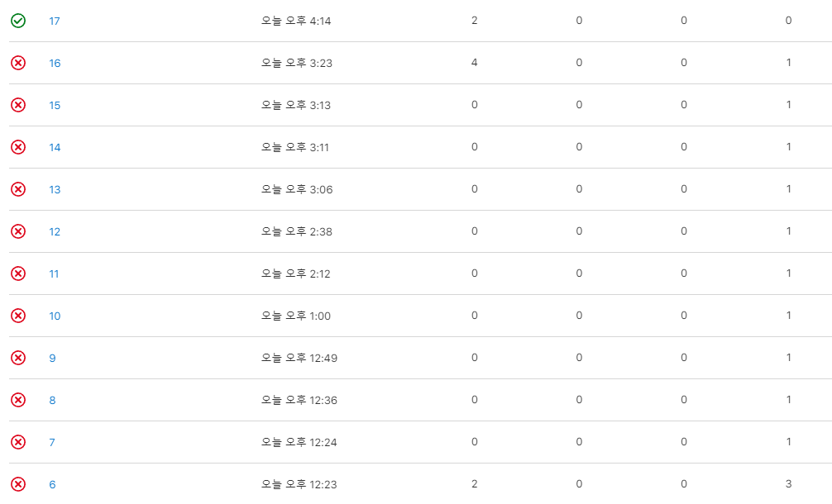Select the 오늘 오후 1:00 timestamp cell
This screenshot has height=504, width=832.
point(296,316)
